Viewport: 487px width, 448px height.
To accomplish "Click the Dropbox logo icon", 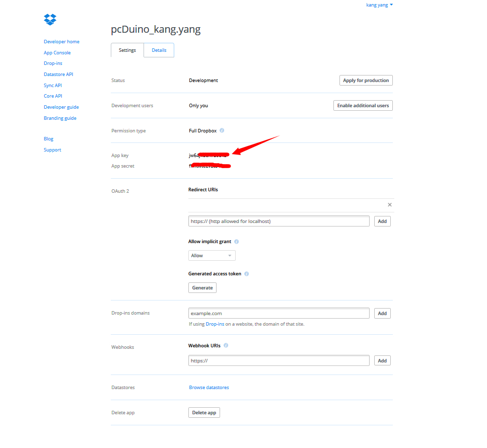I will [x=50, y=20].
